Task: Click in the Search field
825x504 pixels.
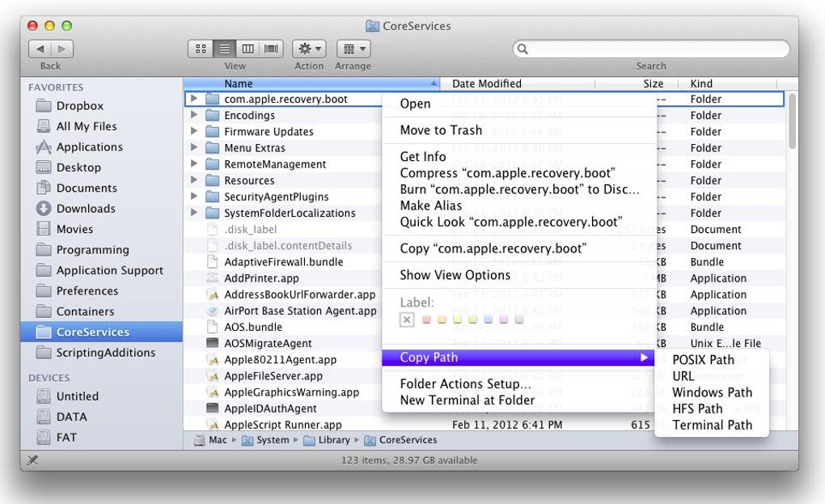Action: [651, 49]
